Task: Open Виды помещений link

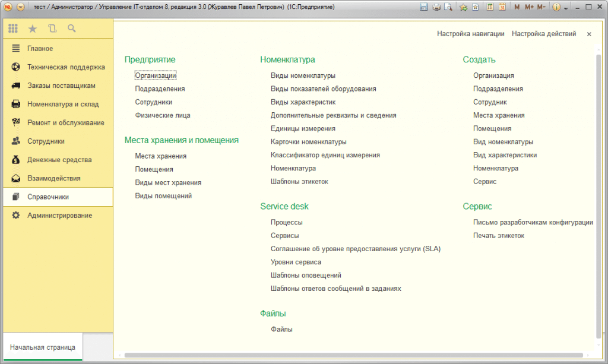Action: tap(163, 196)
